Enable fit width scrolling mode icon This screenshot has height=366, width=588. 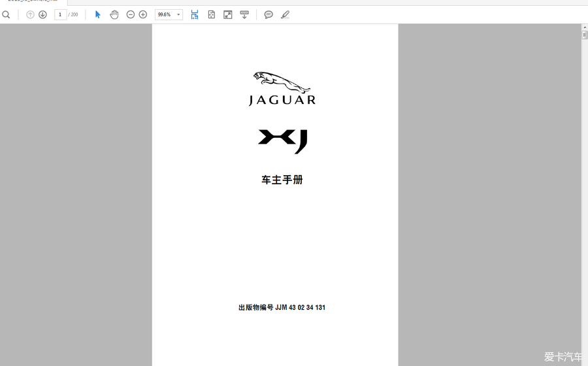pyautogui.click(x=194, y=14)
